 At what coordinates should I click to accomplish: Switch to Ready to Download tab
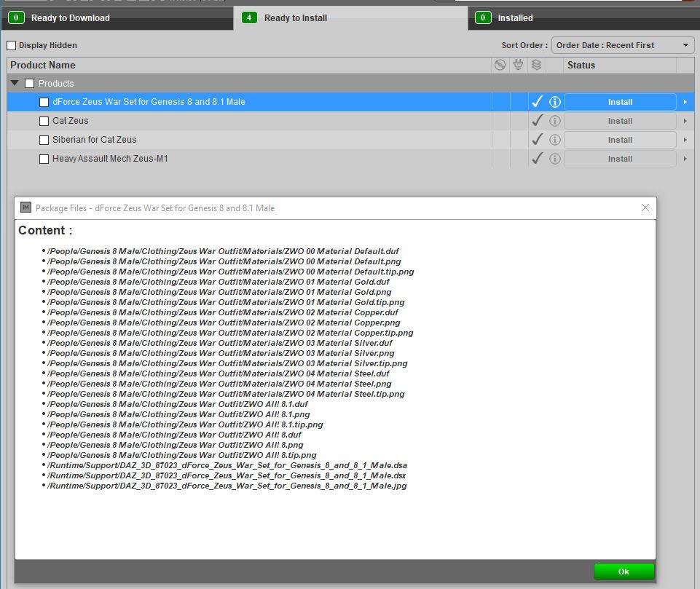click(117, 18)
